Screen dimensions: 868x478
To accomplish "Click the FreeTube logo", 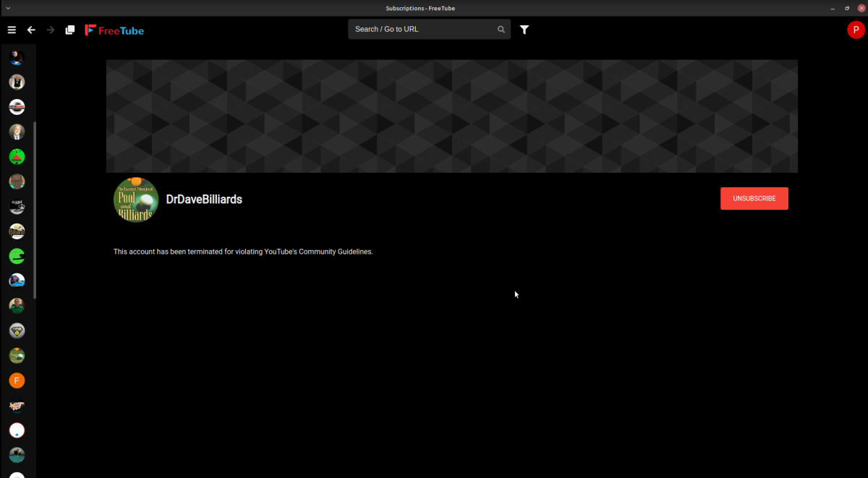I will coord(114,30).
